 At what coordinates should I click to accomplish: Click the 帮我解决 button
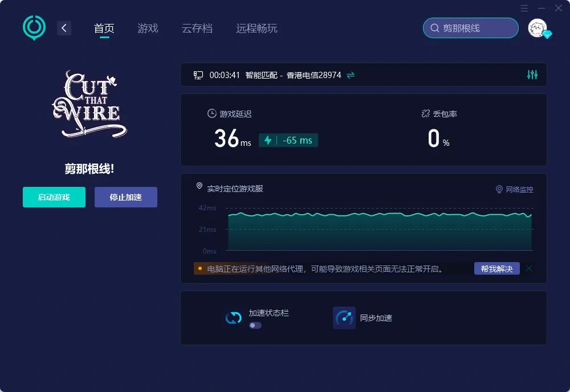coord(496,268)
